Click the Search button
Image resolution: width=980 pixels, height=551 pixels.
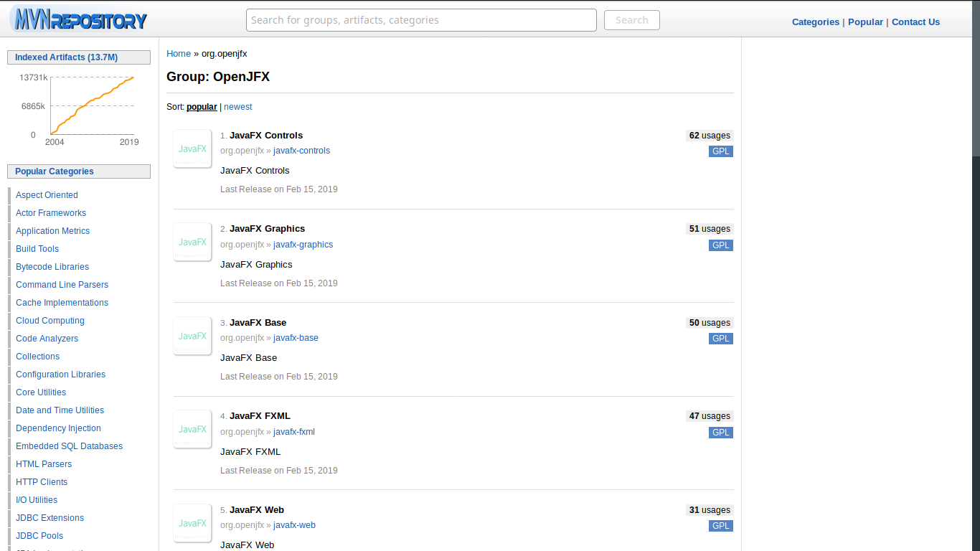pyautogui.click(x=632, y=20)
